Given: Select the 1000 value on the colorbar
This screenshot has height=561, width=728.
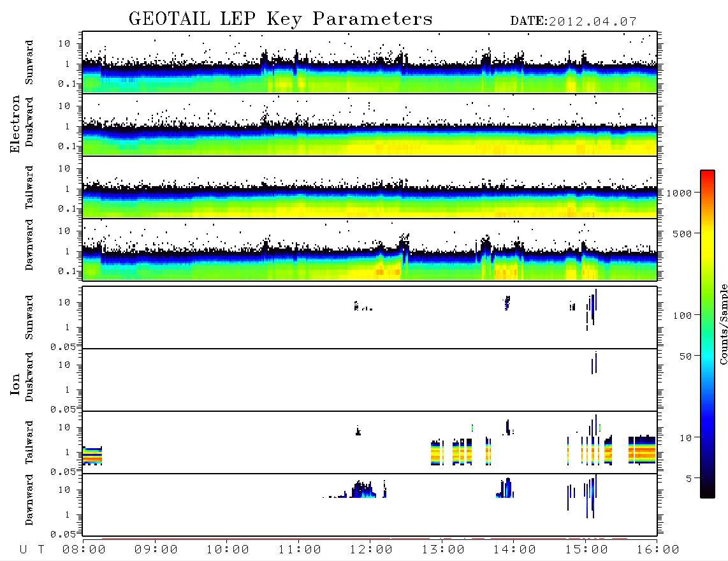Looking at the screenshot, I should coord(679,193).
